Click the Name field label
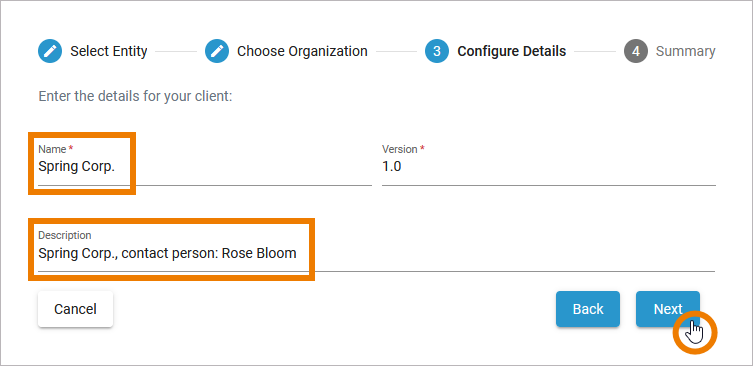753x366 pixels. point(52,149)
